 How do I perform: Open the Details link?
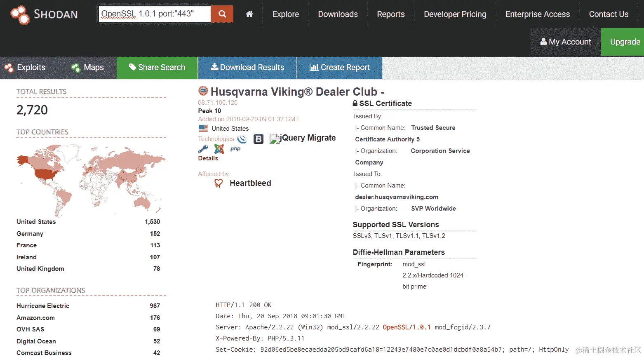pyautogui.click(x=208, y=158)
